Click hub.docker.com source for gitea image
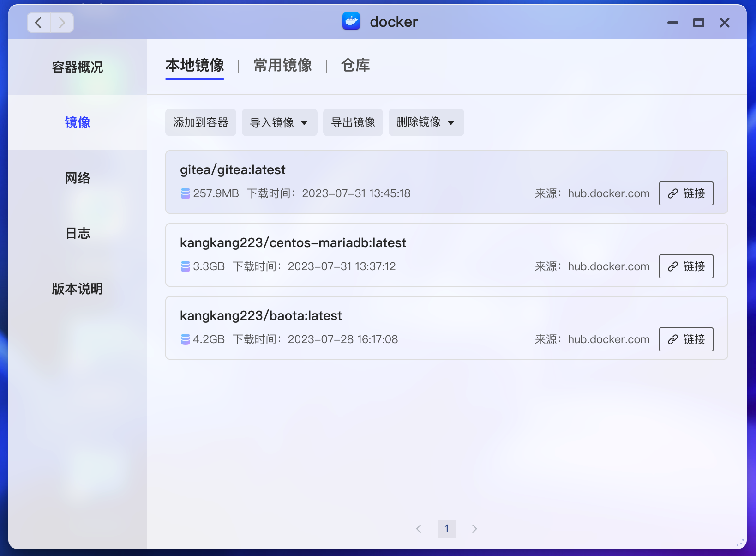The image size is (756, 556). tap(609, 193)
